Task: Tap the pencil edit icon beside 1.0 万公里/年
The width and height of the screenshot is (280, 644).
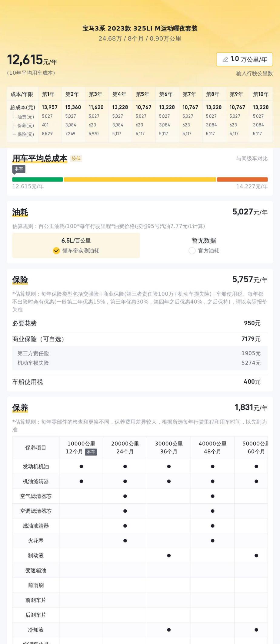Action: point(225,60)
